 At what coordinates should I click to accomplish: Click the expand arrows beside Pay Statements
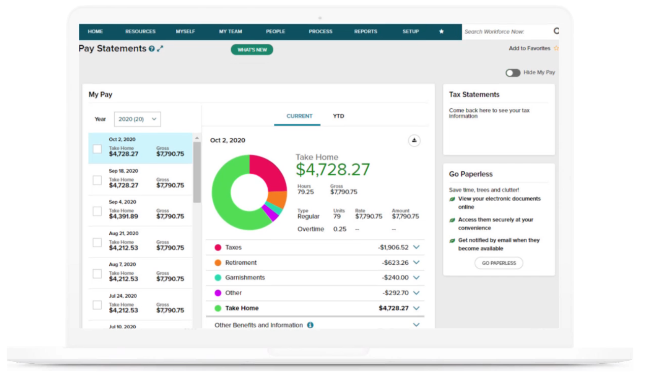(160, 49)
